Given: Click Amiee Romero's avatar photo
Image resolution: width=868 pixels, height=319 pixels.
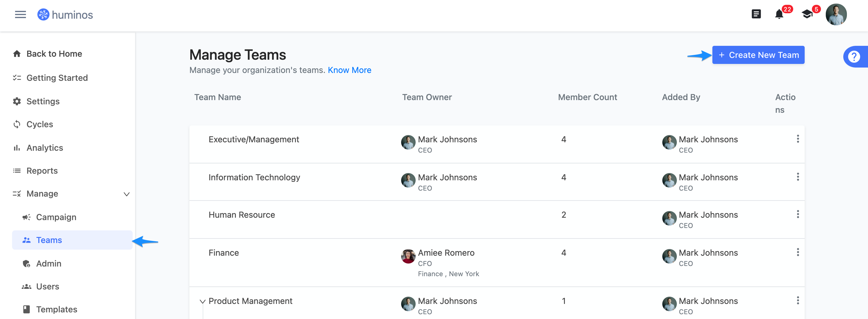Looking at the screenshot, I should click(408, 256).
